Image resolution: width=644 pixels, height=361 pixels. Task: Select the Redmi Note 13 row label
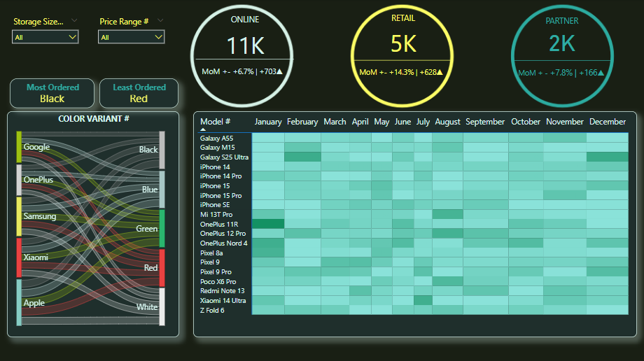click(x=222, y=291)
